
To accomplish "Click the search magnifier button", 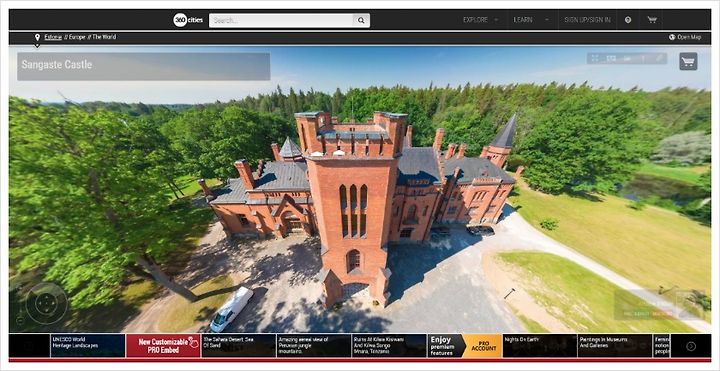I will coord(361,20).
